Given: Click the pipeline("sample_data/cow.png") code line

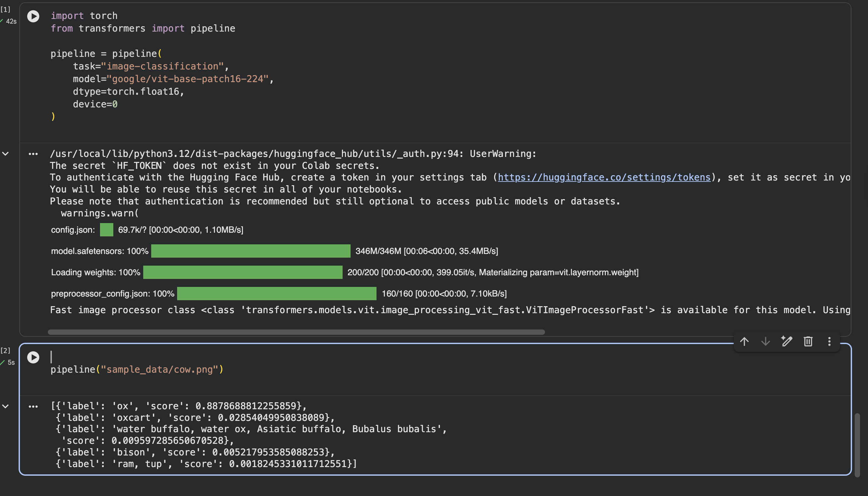Looking at the screenshot, I should 137,370.
